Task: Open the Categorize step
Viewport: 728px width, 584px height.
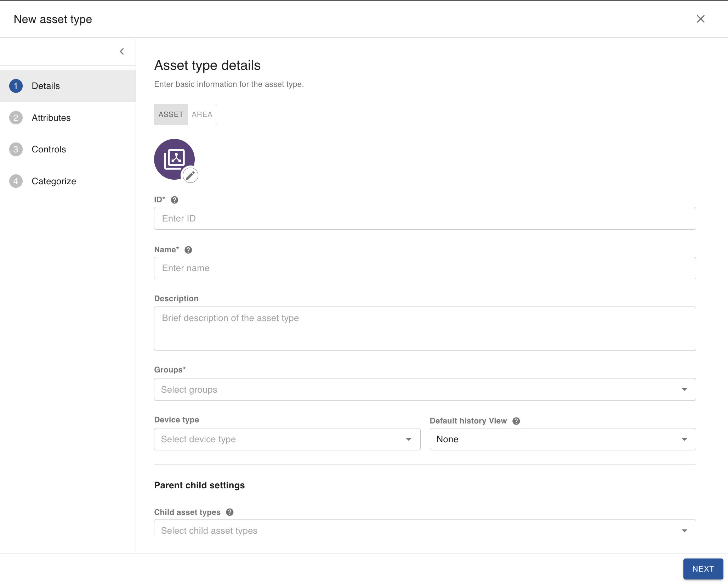Action: 54,181
